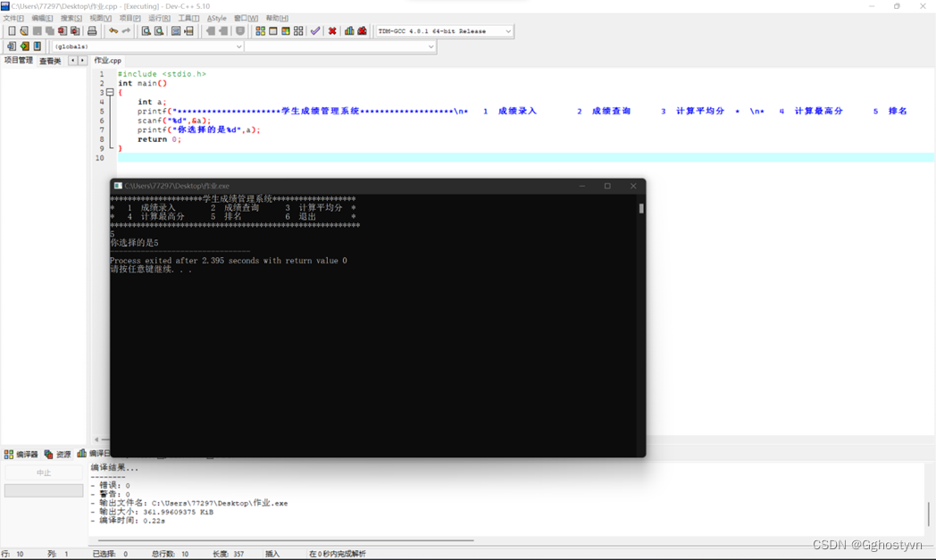Image resolution: width=936 pixels, height=560 pixels.
Task: Click the Open file icon
Action: click(24, 31)
